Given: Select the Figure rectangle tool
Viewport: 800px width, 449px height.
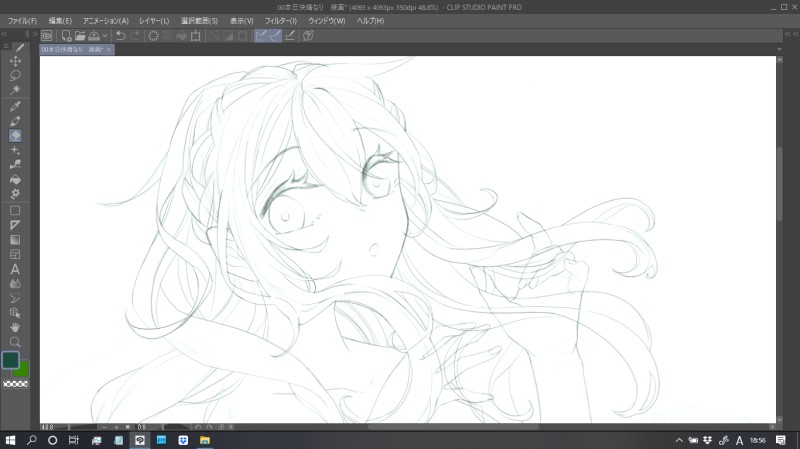Looking at the screenshot, I should pos(15,211).
